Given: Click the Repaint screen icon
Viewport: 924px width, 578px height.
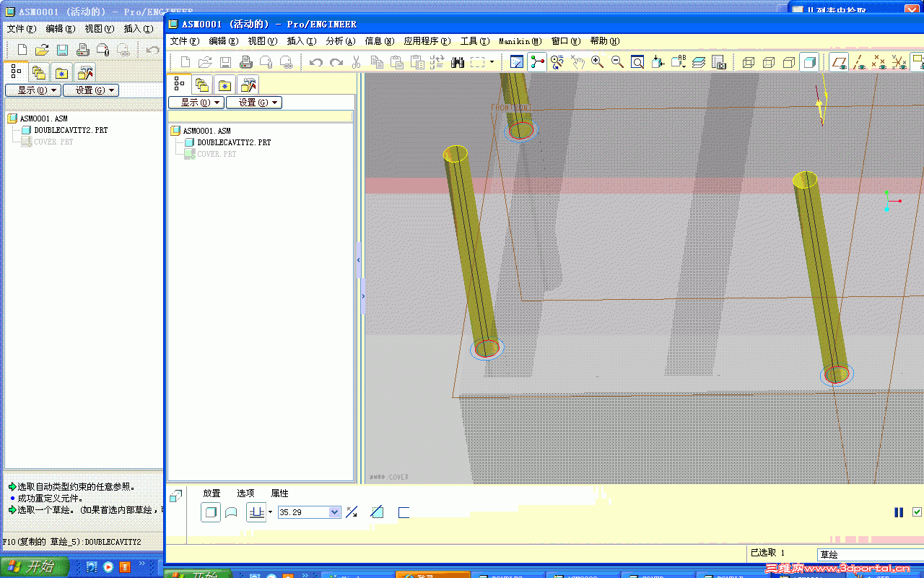Looking at the screenshot, I should pyautogui.click(x=517, y=62).
